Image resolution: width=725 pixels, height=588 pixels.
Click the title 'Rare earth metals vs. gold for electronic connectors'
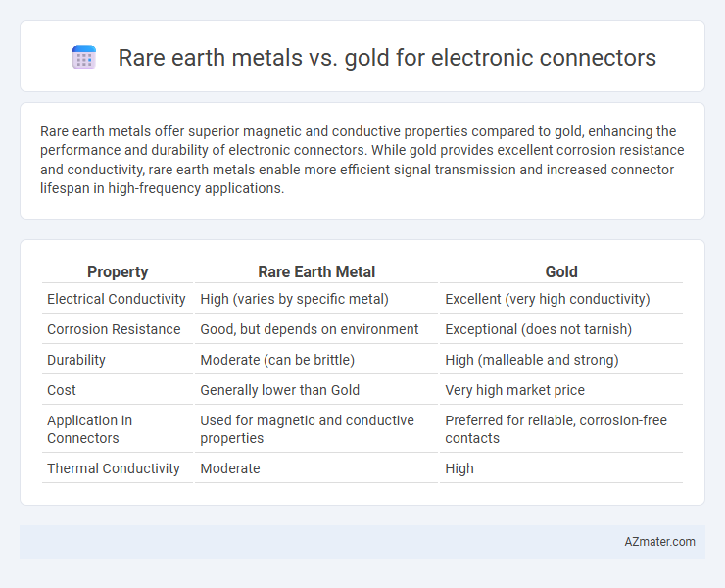[x=387, y=58]
